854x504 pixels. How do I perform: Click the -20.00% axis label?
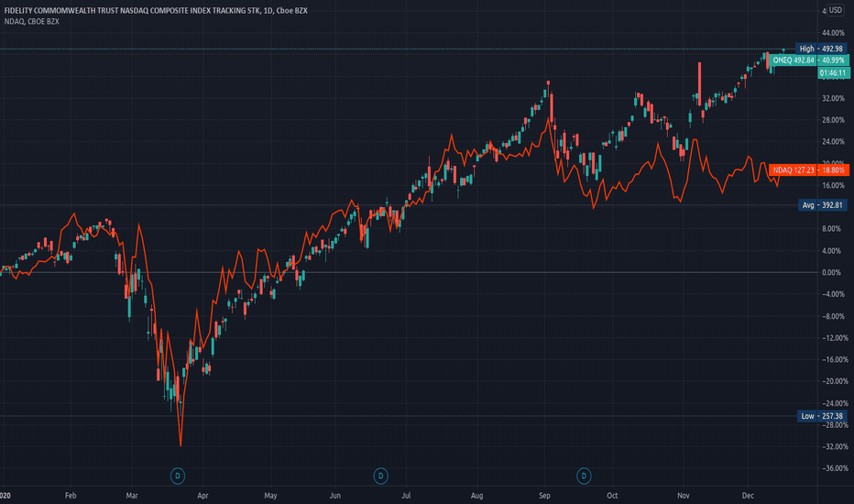tap(833, 381)
